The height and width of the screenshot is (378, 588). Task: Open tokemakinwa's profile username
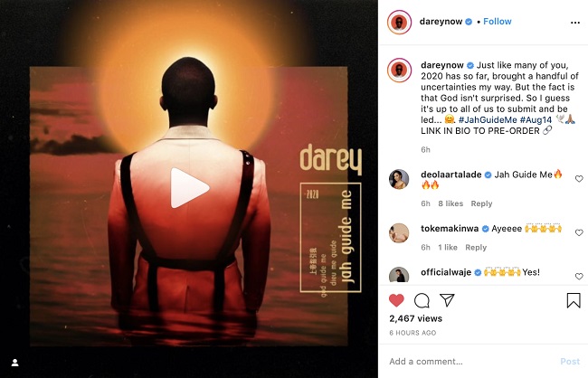(x=450, y=229)
